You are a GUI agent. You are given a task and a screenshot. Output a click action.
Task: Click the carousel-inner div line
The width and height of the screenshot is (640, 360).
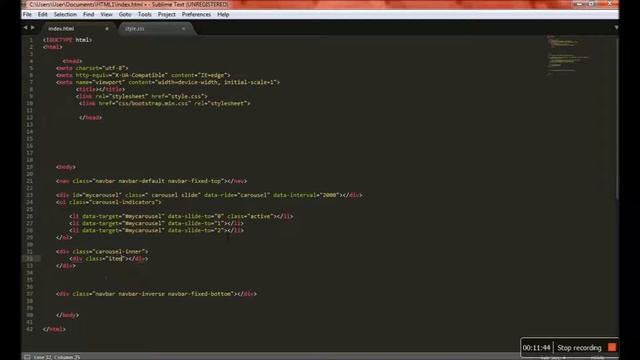(x=102, y=251)
